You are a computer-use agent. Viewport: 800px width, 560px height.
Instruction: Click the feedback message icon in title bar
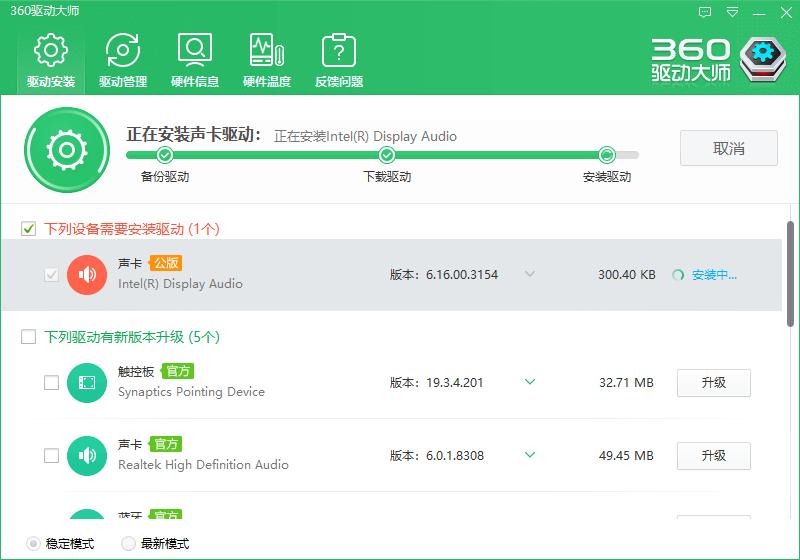(705, 12)
